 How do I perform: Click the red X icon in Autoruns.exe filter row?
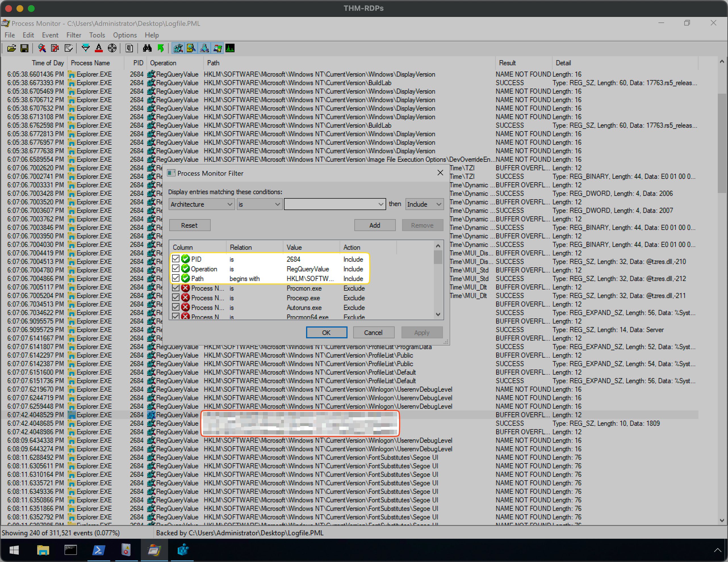(186, 307)
